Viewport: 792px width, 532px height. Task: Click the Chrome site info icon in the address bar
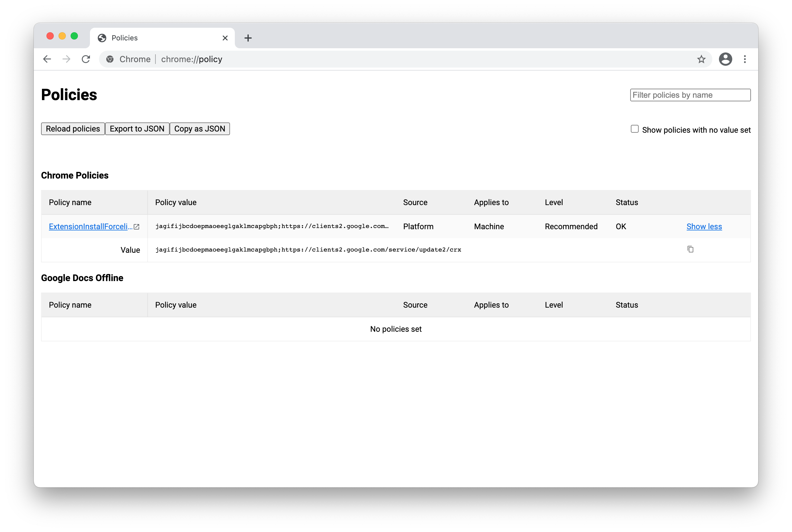[x=110, y=59]
